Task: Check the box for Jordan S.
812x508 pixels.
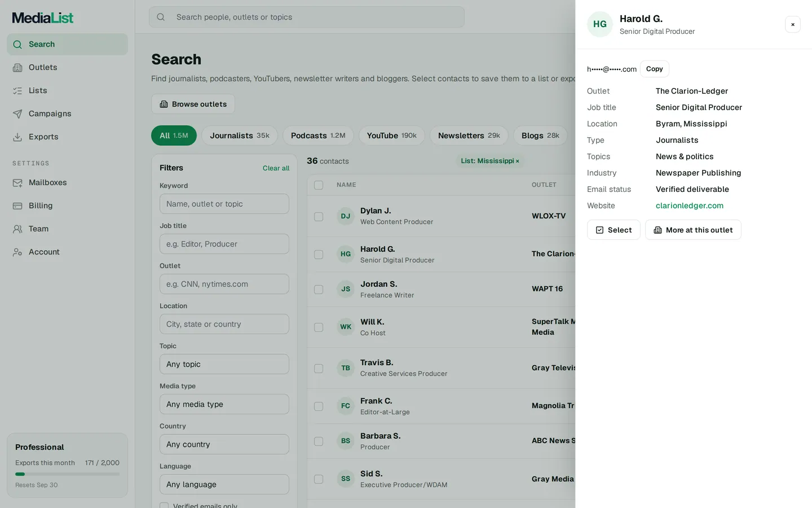Action: (319, 290)
